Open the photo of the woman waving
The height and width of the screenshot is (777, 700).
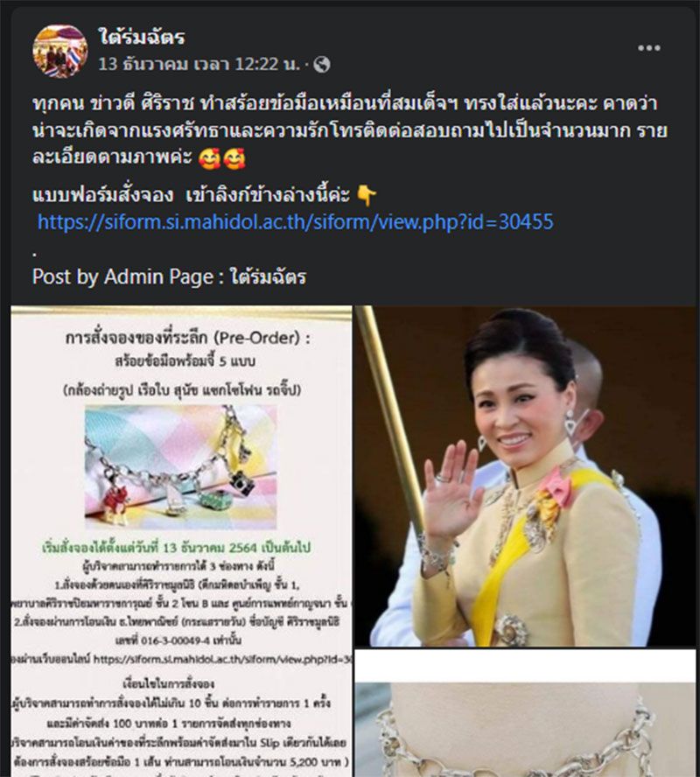tap(525, 476)
